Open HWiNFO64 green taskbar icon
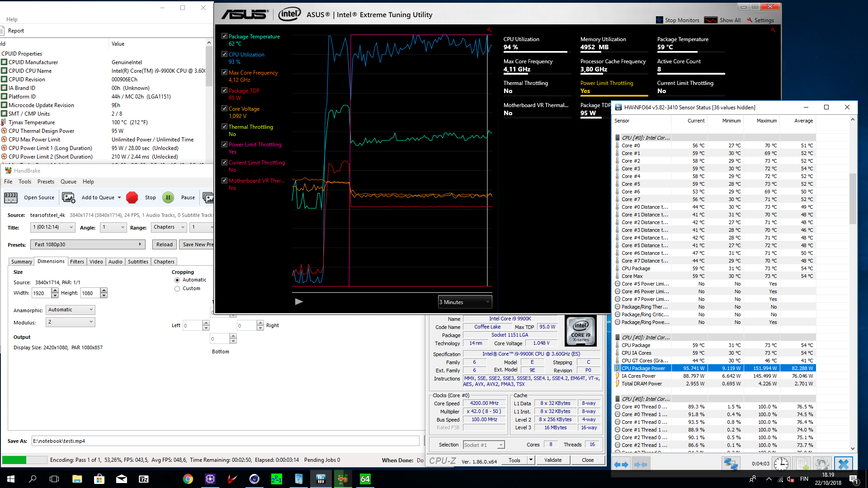Screen dimensions: 868x488 (365, 479)
